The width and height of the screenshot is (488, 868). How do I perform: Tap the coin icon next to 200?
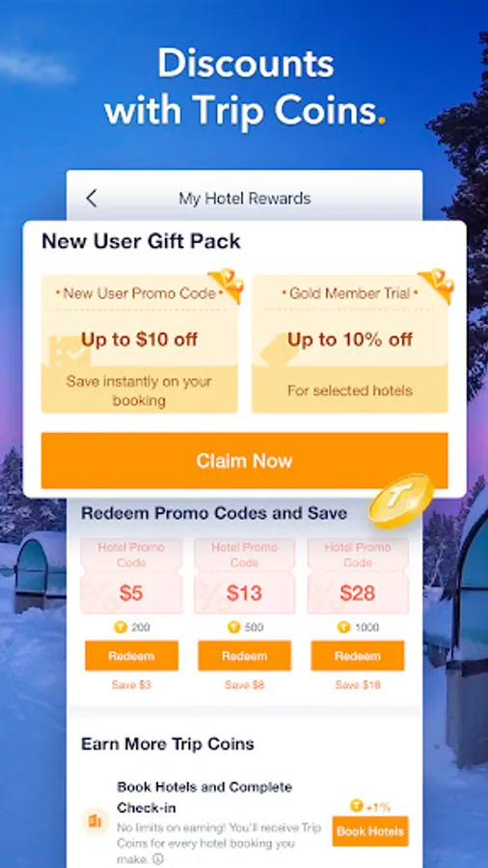coord(121,627)
